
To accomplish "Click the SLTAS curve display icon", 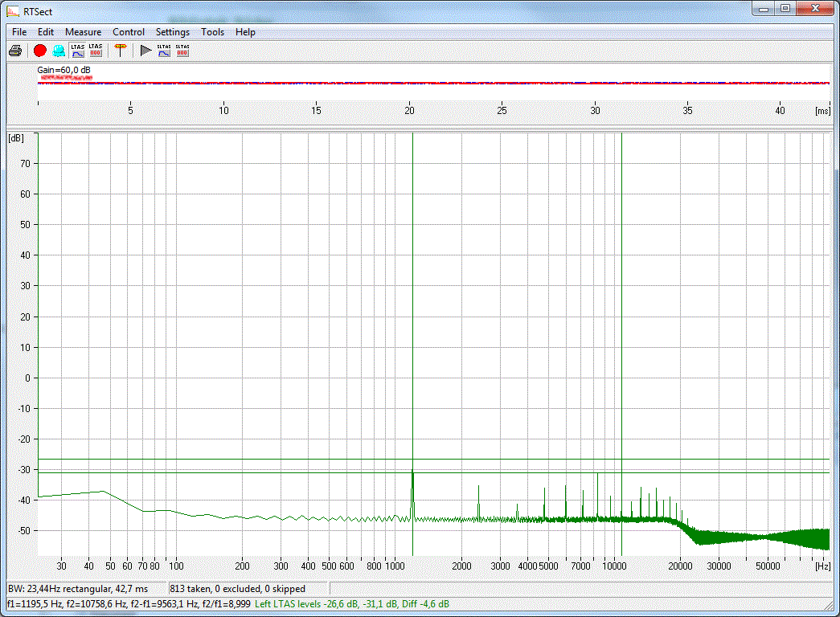I will click(x=164, y=51).
